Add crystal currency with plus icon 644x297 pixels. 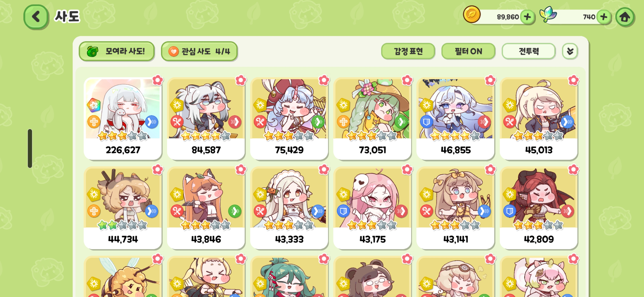point(604,17)
